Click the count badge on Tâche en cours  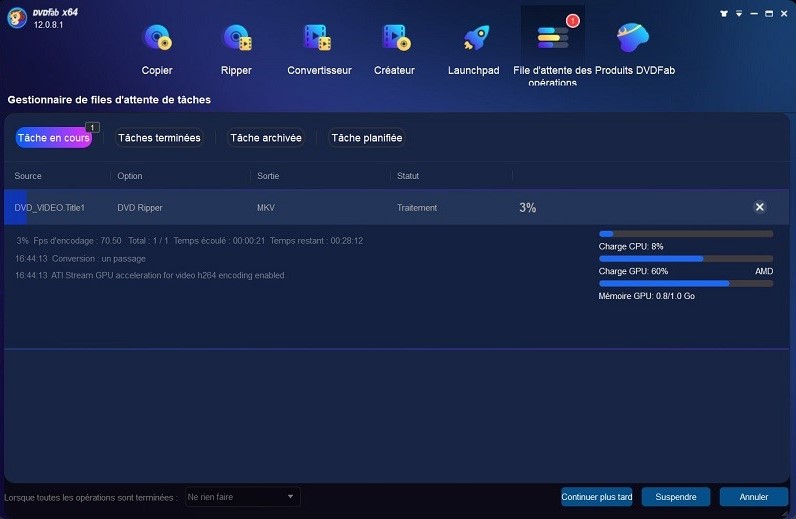point(92,127)
